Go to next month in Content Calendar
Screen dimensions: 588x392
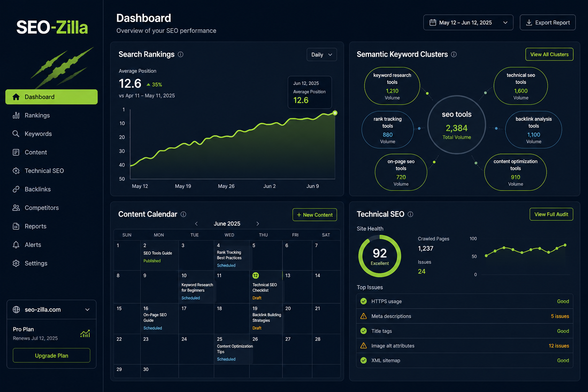pyautogui.click(x=258, y=224)
